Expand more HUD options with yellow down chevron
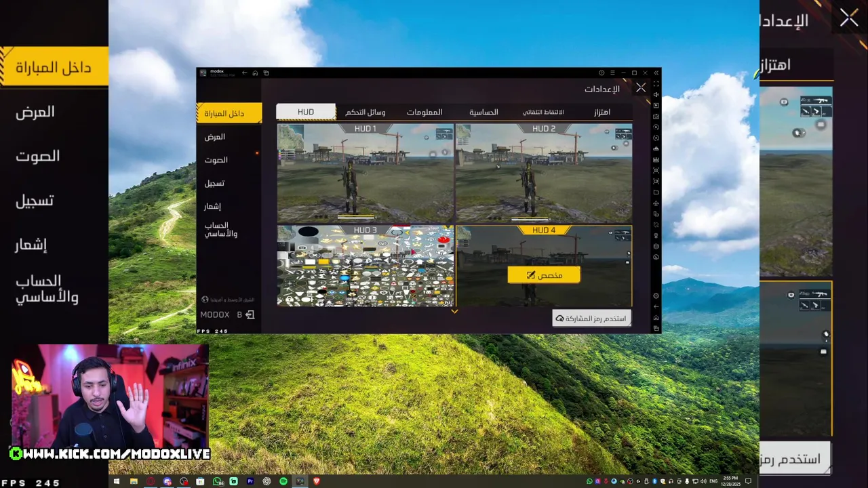The height and width of the screenshot is (488, 868). point(454,312)
